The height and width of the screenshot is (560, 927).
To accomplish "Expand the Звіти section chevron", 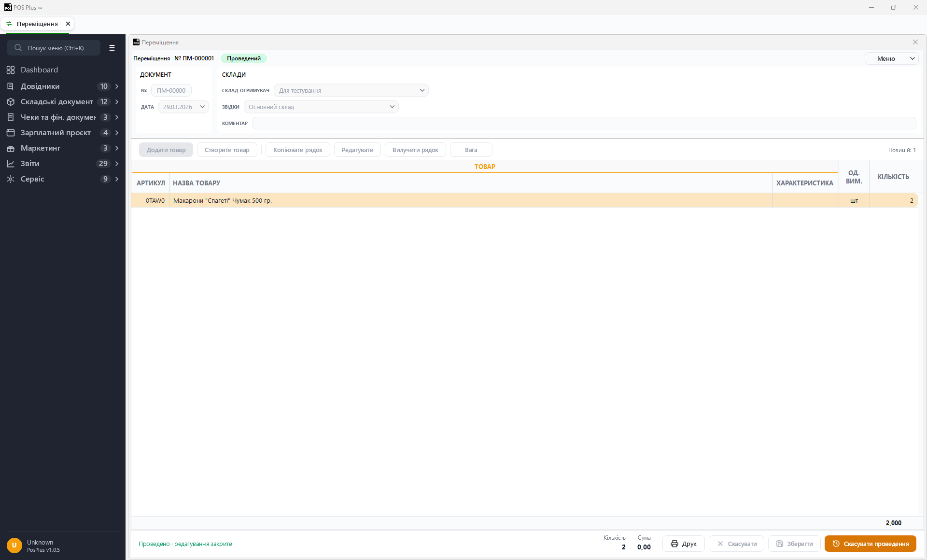I will click(x=117, y=164).
